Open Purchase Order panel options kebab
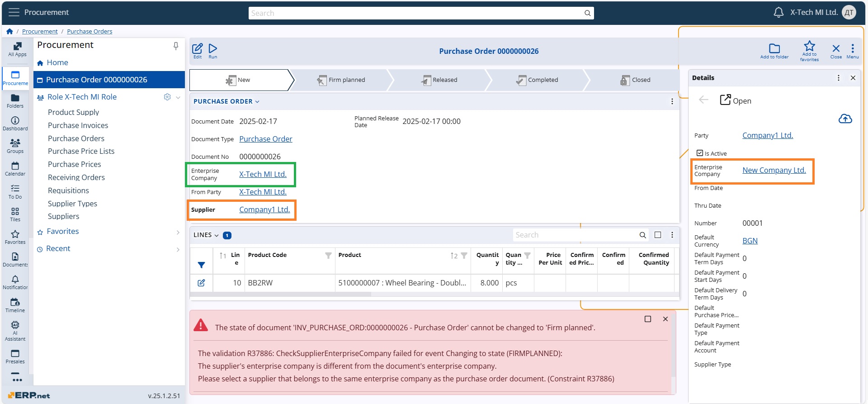Viewport: 868px width, 404px height. 672,101
